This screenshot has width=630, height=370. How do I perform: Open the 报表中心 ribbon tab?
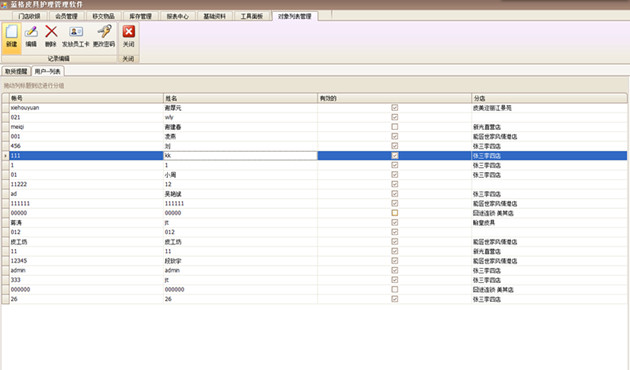pyautogui.click(x=178, y=16)
